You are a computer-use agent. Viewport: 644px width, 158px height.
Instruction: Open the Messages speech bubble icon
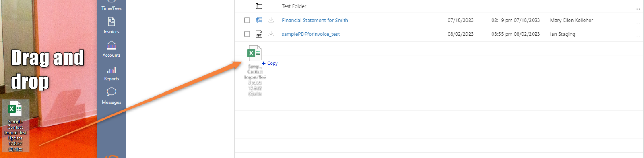[111, 92]
